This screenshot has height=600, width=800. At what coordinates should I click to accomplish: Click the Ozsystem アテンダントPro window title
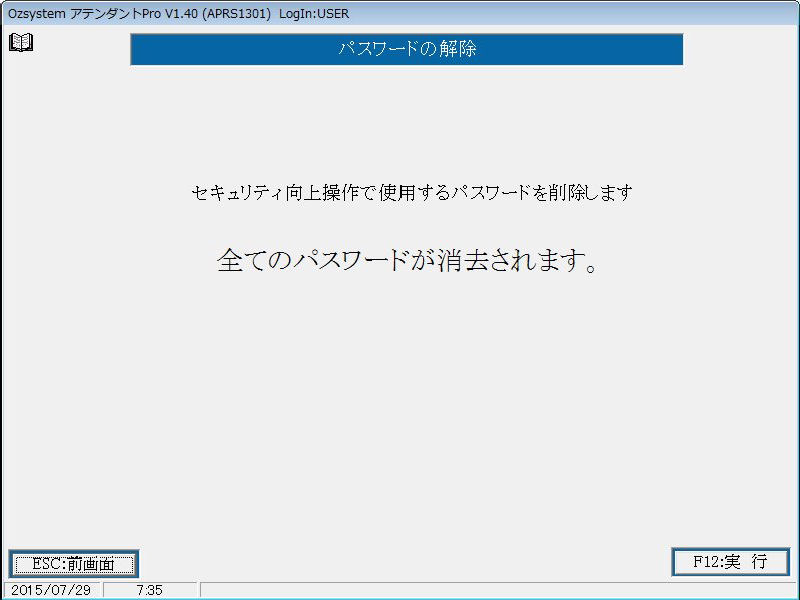[179, 14]
